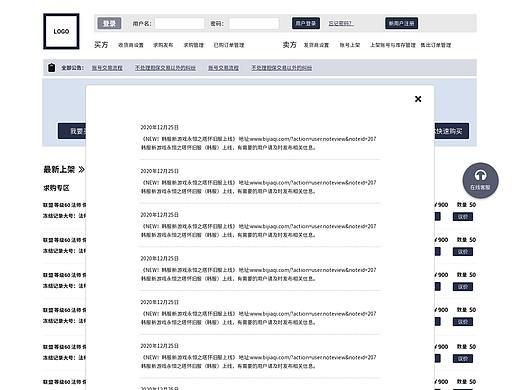Click the 全部公告 label
The image size is (520, 390).
coord(72,68)
